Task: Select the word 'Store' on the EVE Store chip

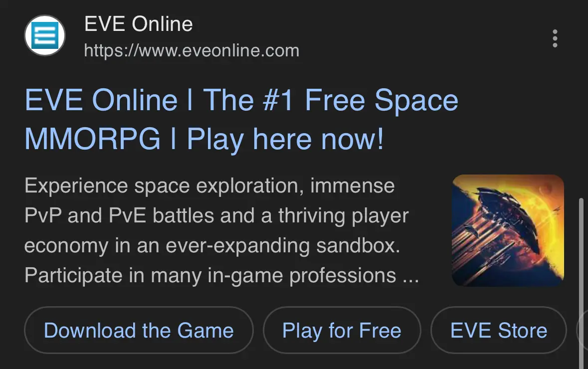Action: coord(522,331)
